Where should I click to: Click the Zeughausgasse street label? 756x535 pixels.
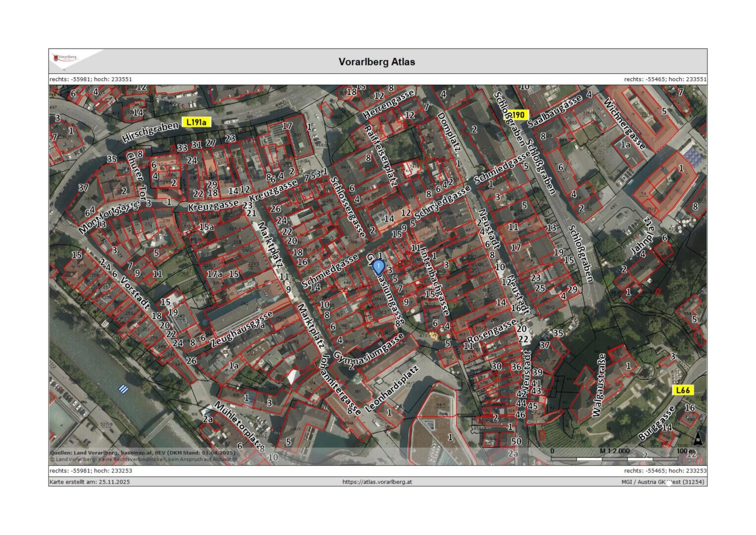pos(241,329)
